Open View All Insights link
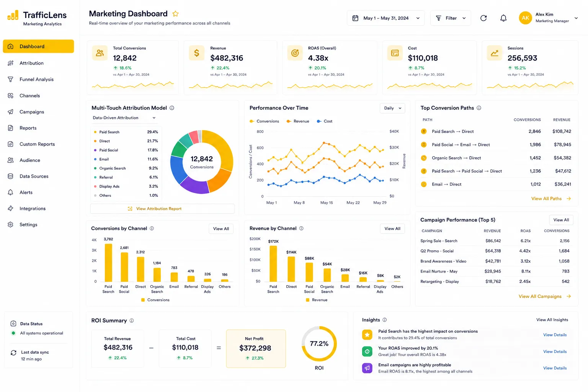Viewport: 588px width, 392px height. (552, 320)
